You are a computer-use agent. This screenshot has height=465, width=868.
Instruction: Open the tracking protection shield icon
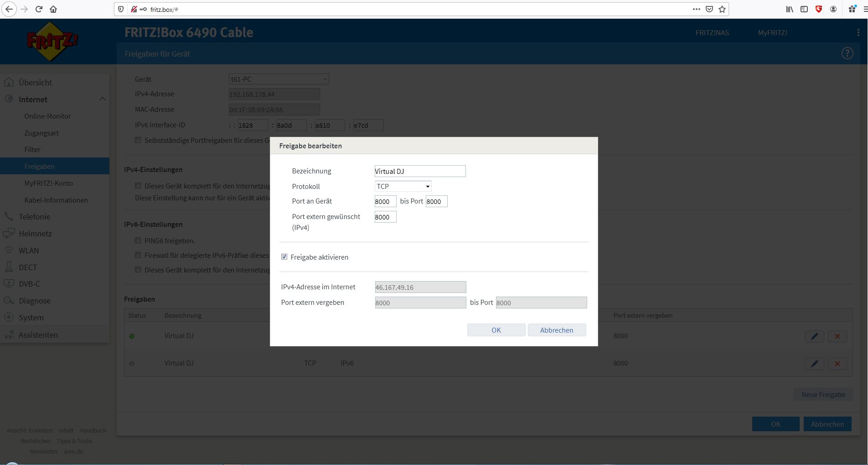pos(121,9)
